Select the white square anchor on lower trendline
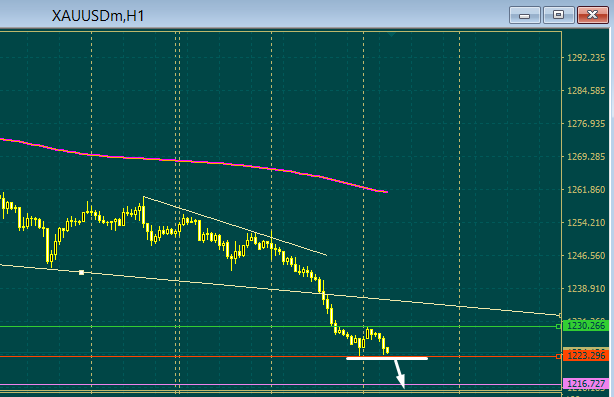 [x=81, y=272]
